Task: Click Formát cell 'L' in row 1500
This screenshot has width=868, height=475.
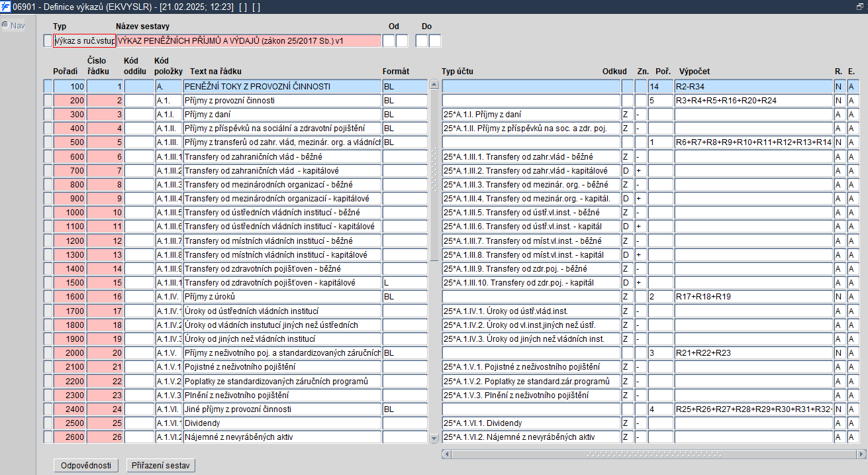Action: (x=405, y=283)
